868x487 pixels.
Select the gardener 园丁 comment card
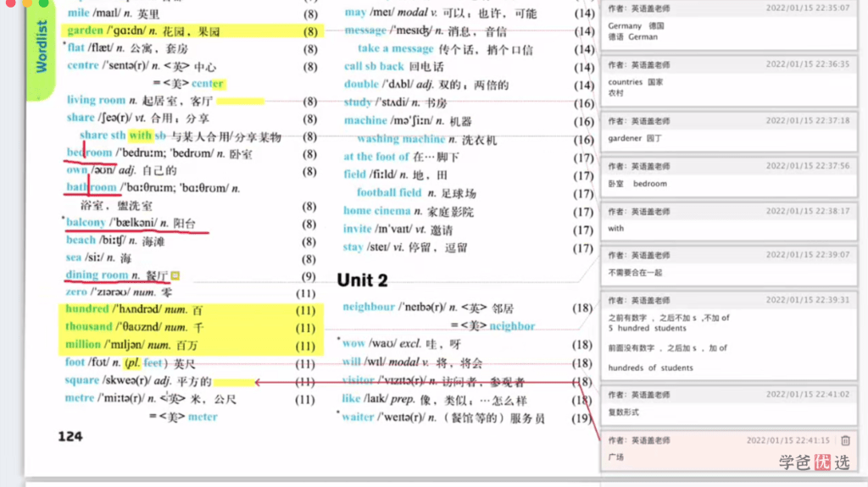(x=729, y=131)
